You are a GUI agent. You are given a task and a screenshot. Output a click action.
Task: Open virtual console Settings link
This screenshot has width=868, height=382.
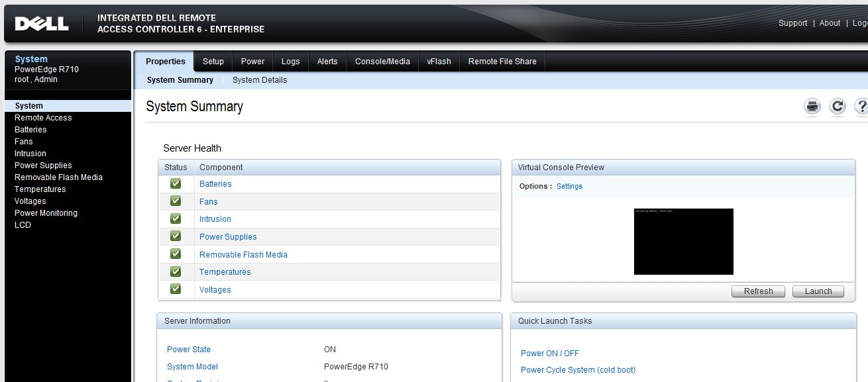569,186
